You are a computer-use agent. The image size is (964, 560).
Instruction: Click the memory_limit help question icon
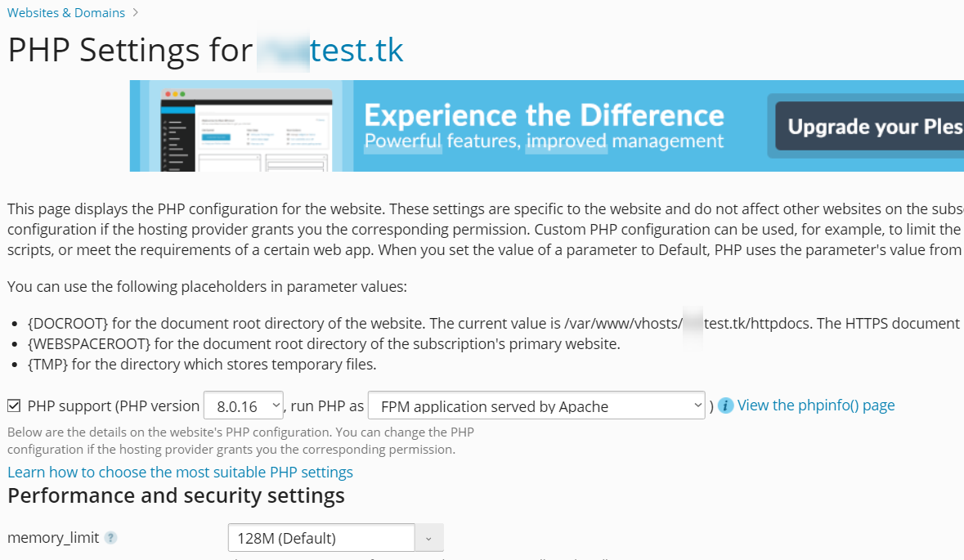pos(110,538)
